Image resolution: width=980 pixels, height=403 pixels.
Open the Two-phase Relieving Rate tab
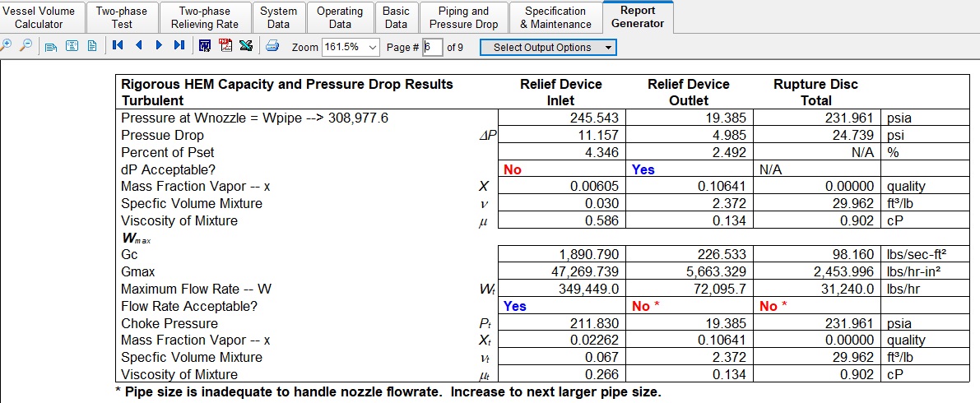(x=204, y=17)
